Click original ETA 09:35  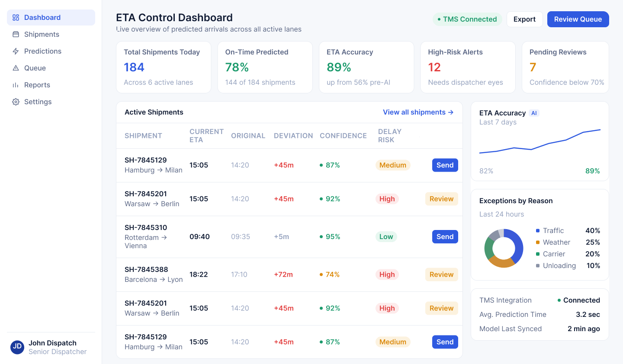(x=241, y=237)
